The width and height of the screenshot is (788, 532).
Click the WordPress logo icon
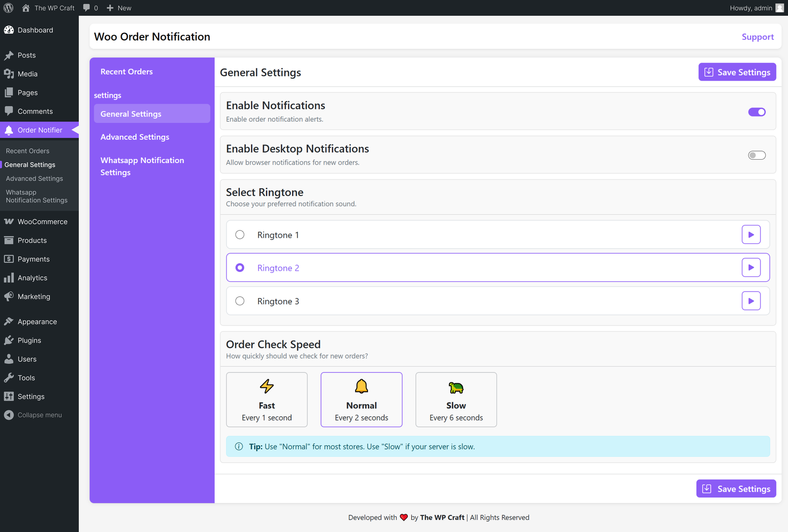coord(8,8)
